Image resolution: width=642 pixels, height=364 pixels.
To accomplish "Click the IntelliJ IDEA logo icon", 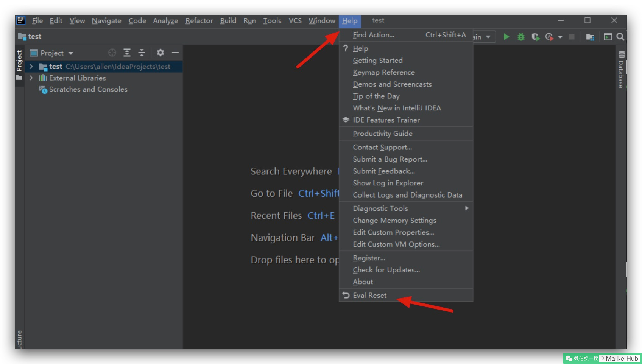I will pos(21,20).
